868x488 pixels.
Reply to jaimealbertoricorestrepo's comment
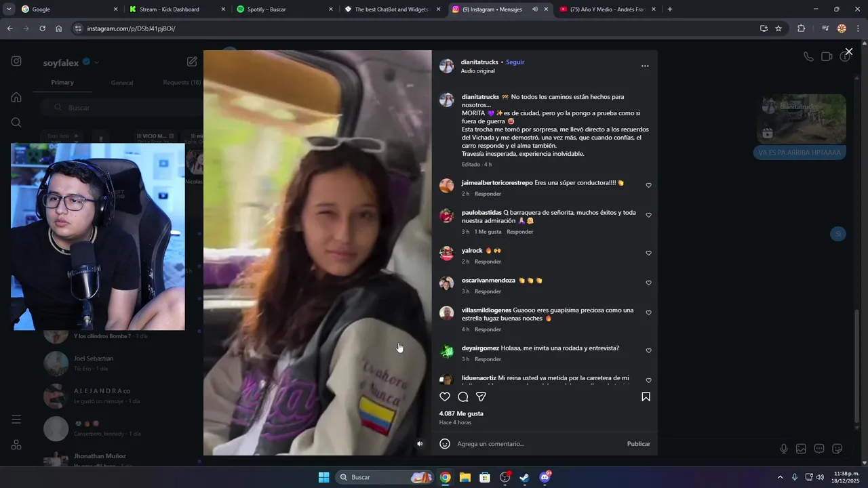(x=488, y=194)
